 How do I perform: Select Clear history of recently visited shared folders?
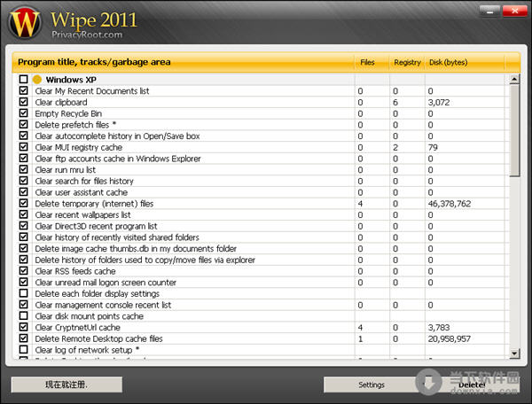click(x=262, y=237)
